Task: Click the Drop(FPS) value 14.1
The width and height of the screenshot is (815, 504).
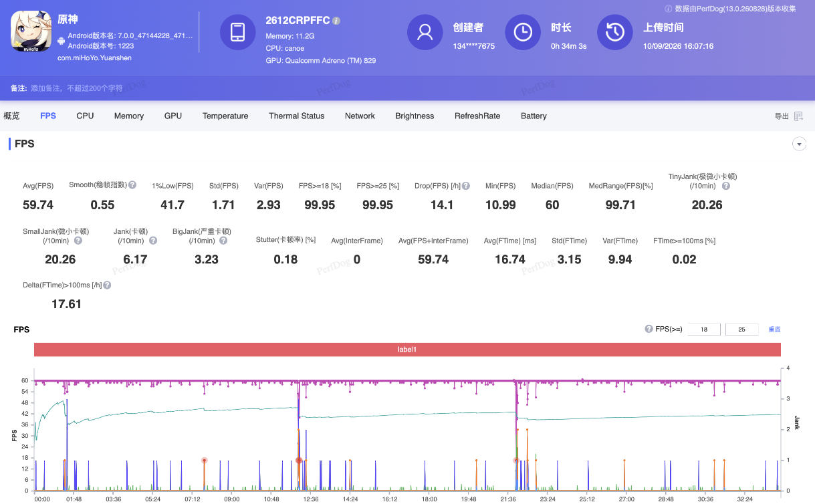Action: click(x=442, y=205)
